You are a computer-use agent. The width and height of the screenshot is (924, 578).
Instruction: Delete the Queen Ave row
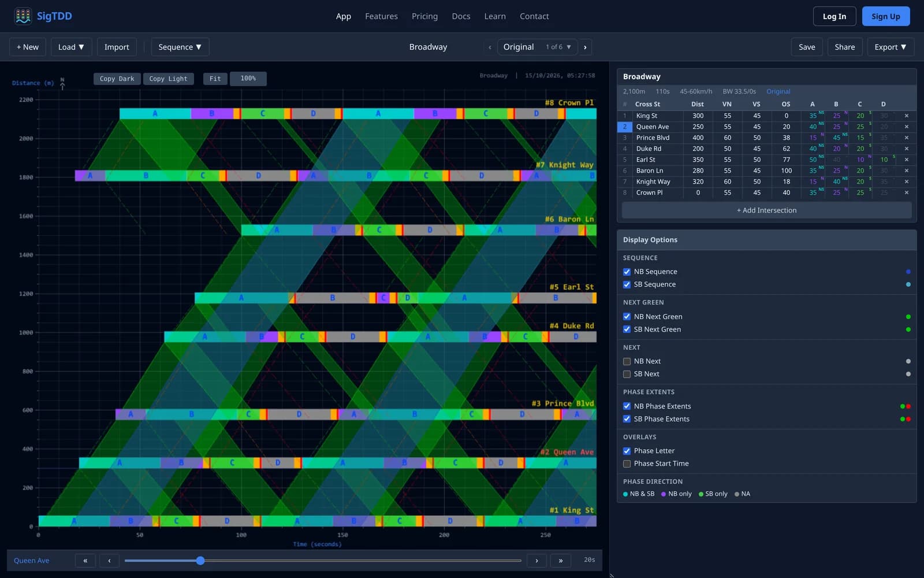click(906, 127)
